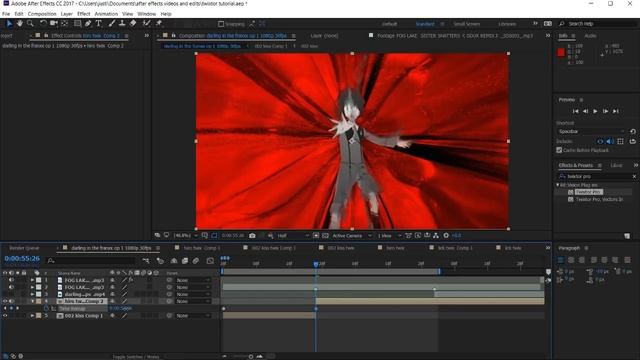640x360 pixels.
Task: Click the reset shortcut icon in Preview panel
Action: (633, 131)
